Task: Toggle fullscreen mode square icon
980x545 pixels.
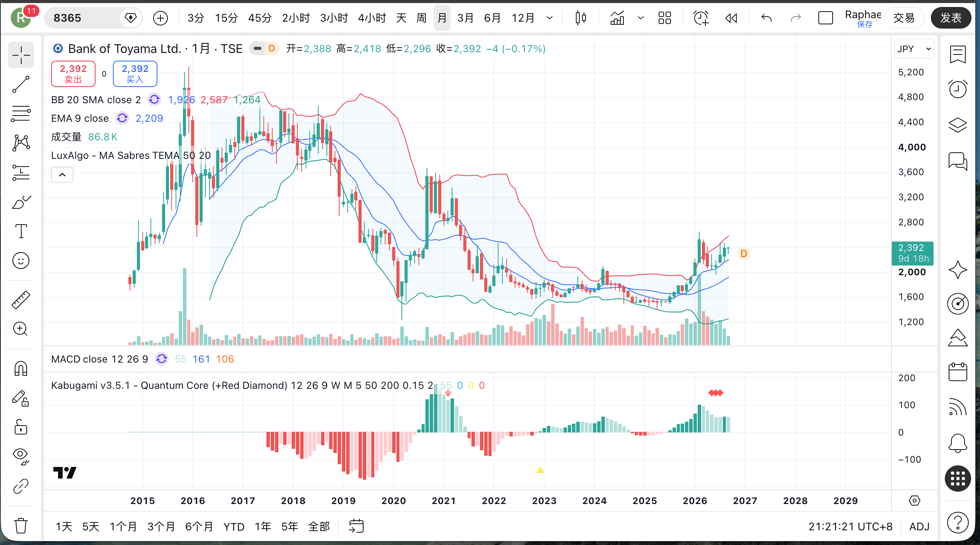Action: point(825,18)
